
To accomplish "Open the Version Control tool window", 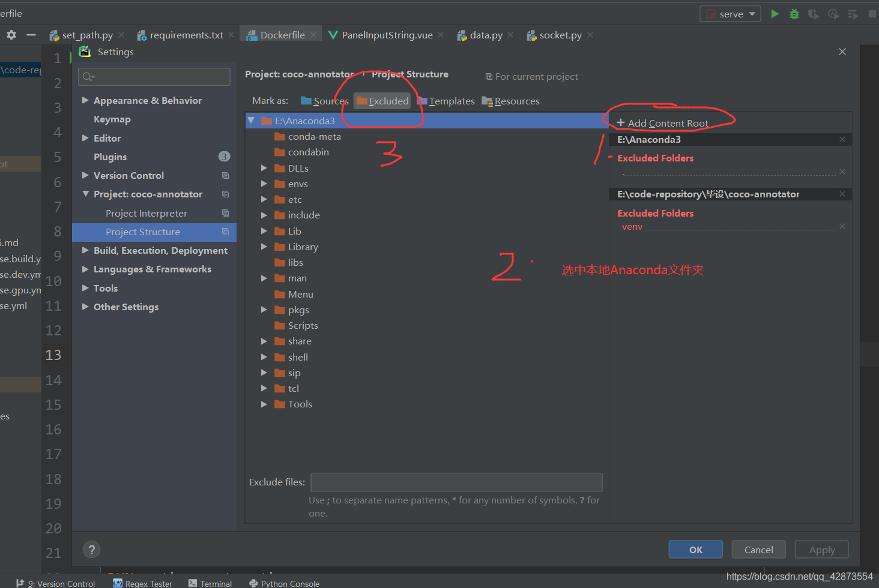I will click(56, 583).
